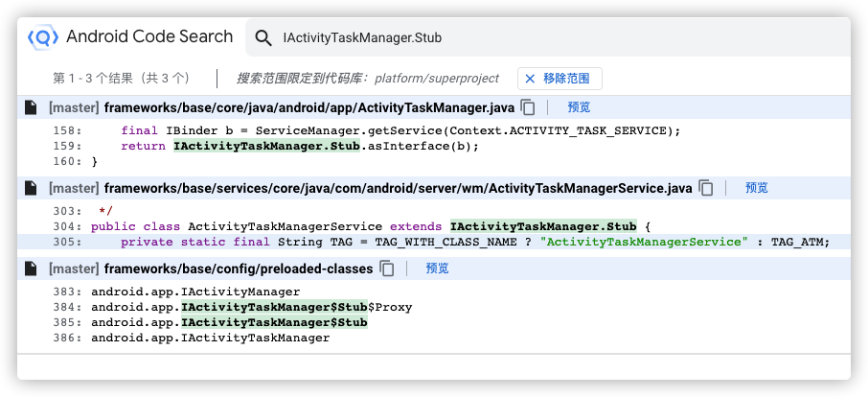Screen dimensions: 868x397
Task: Click line 304 declaring class ActivityTaskManagerService
Action: (x=433, y=226)
